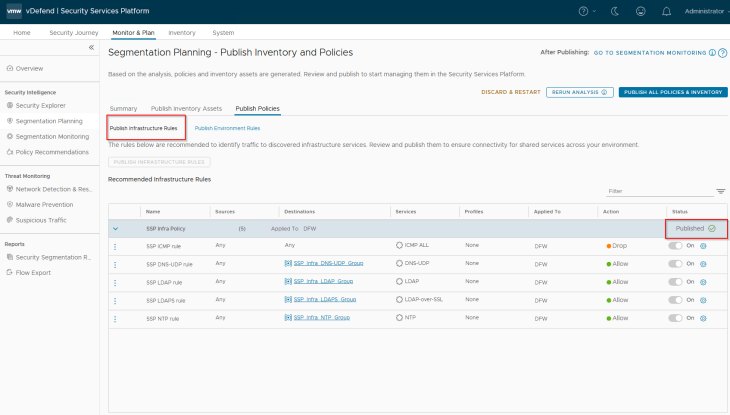Open the Publish Environment Rules sub-tab
The image size is (730, 415).
[x=227, y=128]
